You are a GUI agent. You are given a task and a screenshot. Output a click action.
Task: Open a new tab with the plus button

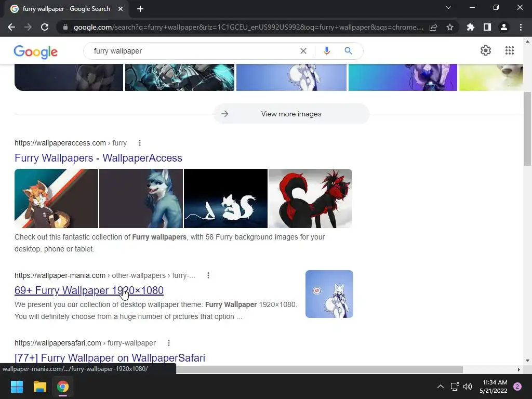point(140,9)
